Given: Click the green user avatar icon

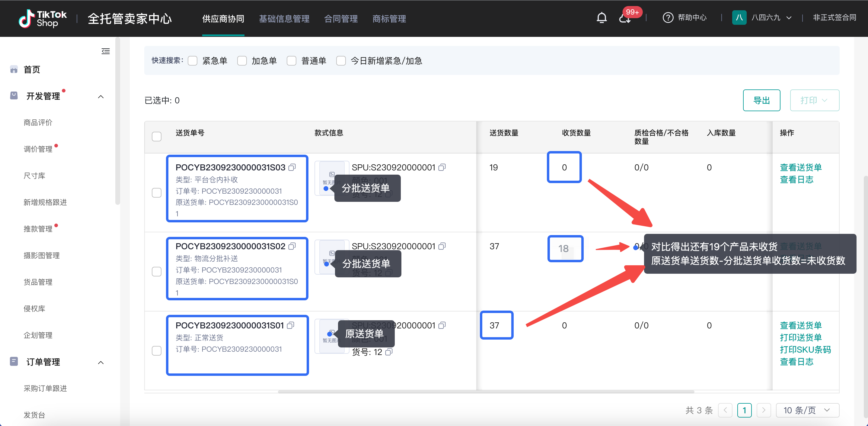Looking at the screenshot, I should click(x=739, y=18).
